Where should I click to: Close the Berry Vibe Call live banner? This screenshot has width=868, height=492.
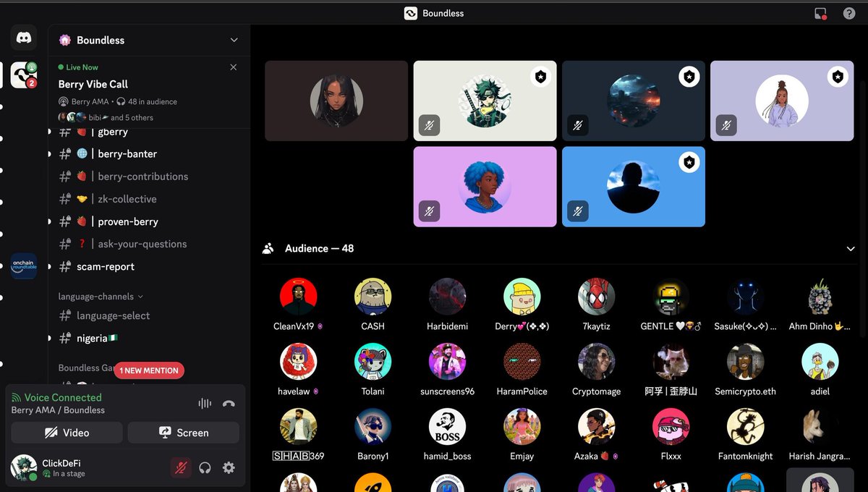coord(233,67)
